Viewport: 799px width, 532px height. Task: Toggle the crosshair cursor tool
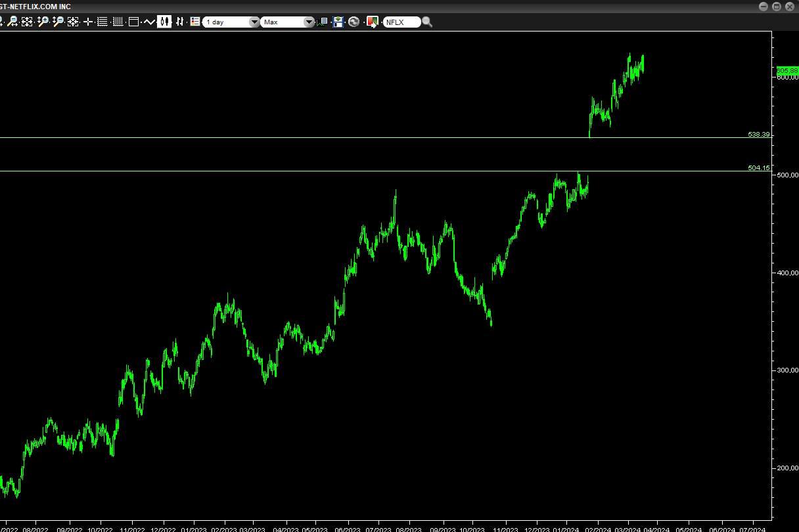88,22
